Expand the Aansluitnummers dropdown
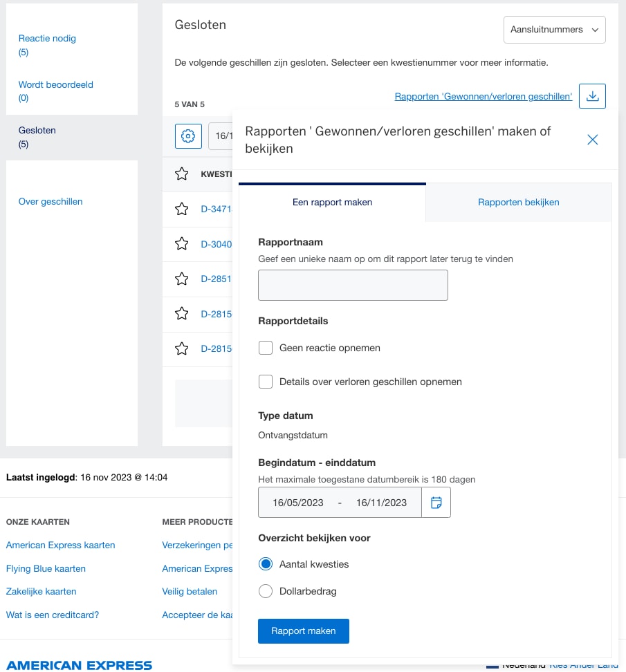The image size is (626, 672). [554, 30]
